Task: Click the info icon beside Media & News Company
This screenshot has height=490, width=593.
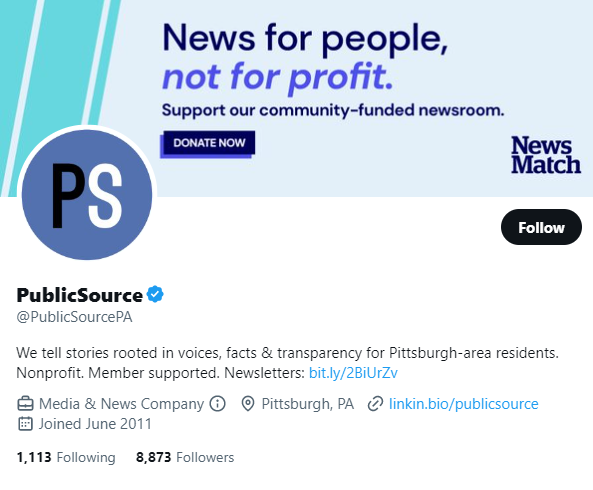Action: [217, 403]
